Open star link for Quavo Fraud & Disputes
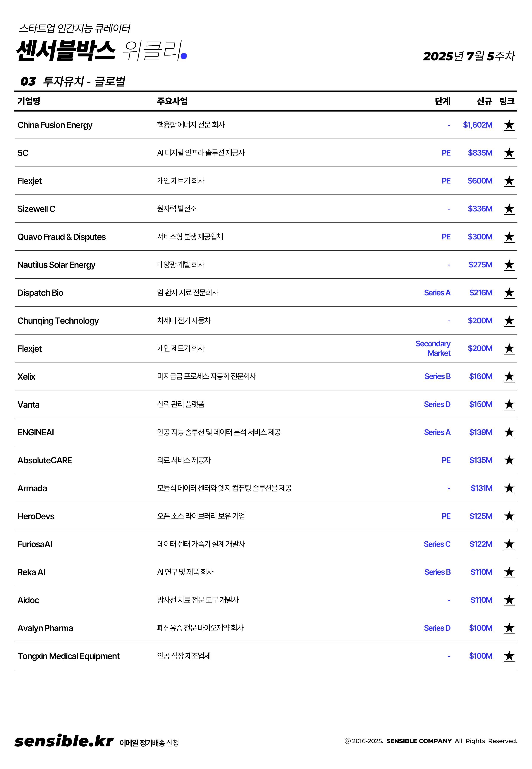The width and height of the screenshot is (532, 769). click(509, 237)
